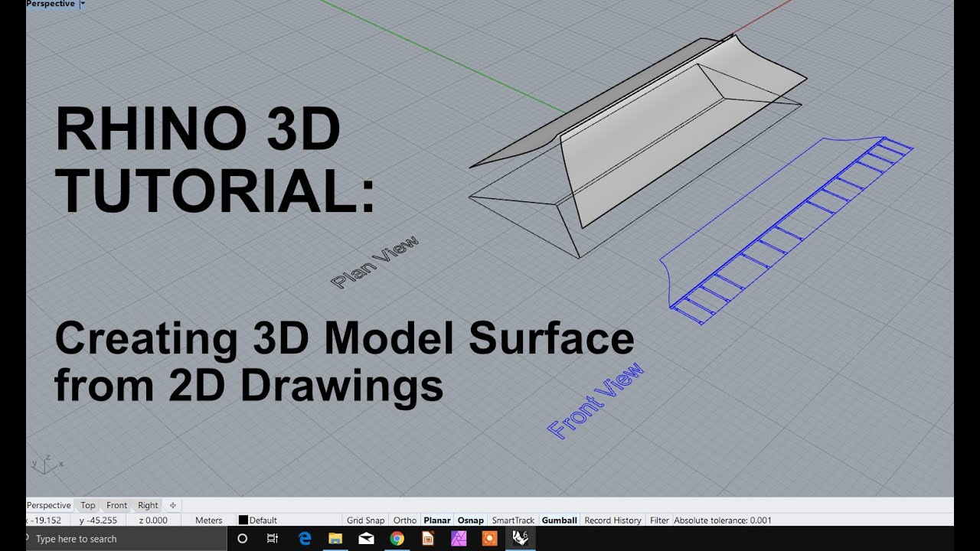Click the x -19.152 coordinate readout
Image resolution: width=980 pixels, height=551 pixels.
coord(48,520)
